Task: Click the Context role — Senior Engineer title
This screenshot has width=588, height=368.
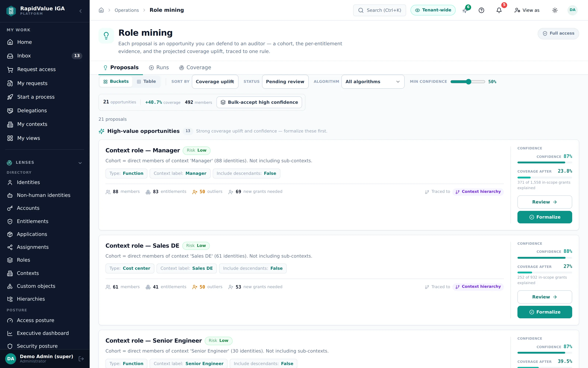Action: [154, 341]
